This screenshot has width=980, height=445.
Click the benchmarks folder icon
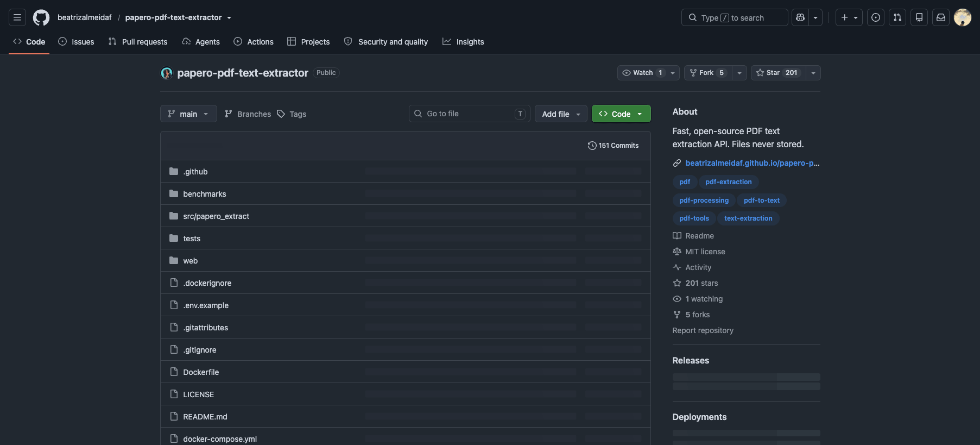174,193
